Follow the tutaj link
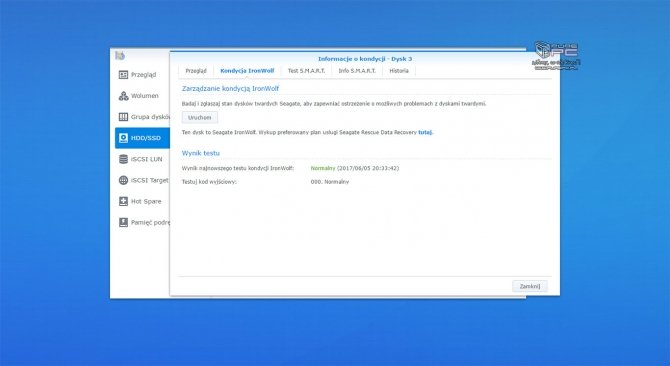 point(425,132)
